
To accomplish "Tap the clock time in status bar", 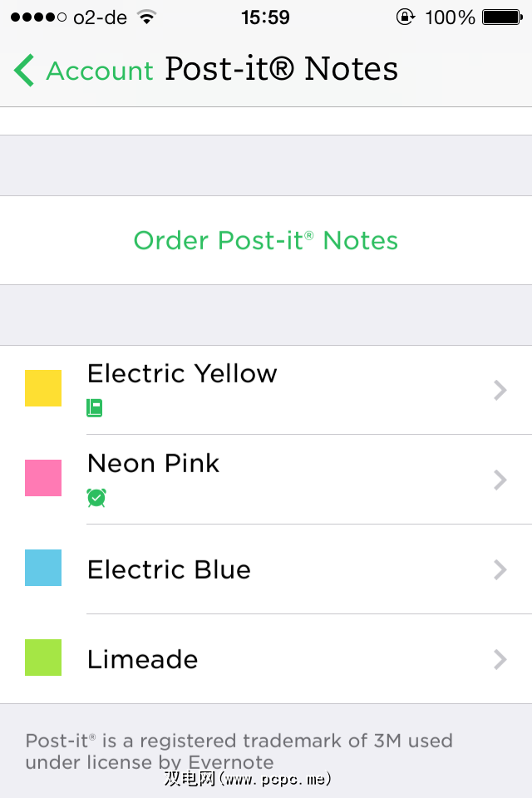I will click(265, 17).
